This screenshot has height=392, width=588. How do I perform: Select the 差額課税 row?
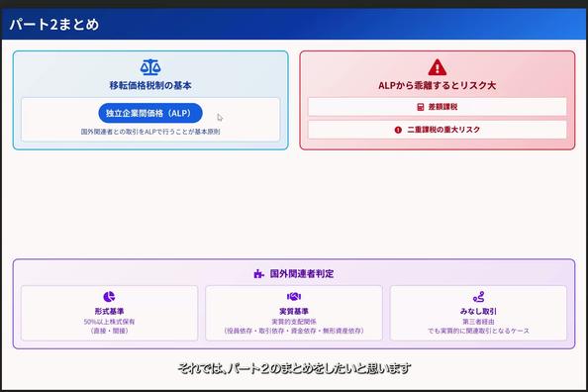(x=438, y=107)
